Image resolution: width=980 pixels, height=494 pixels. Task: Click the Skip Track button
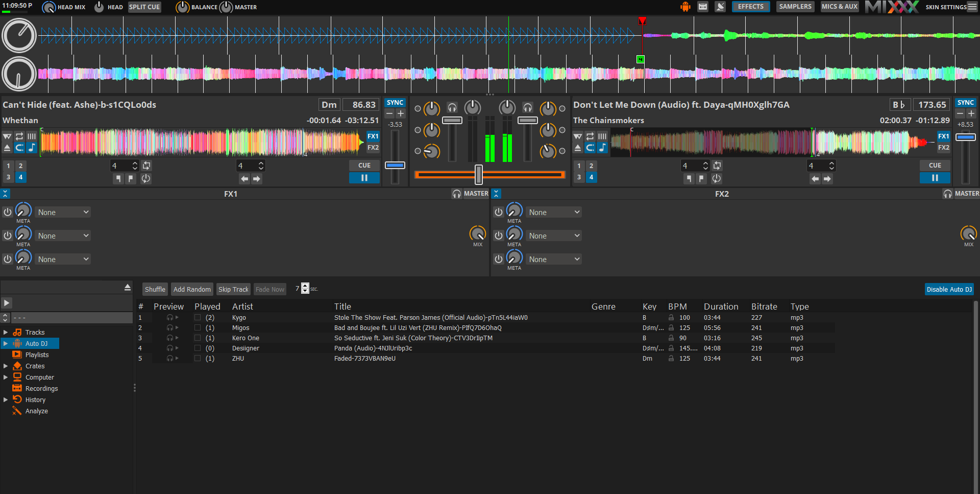coord(233,289)
